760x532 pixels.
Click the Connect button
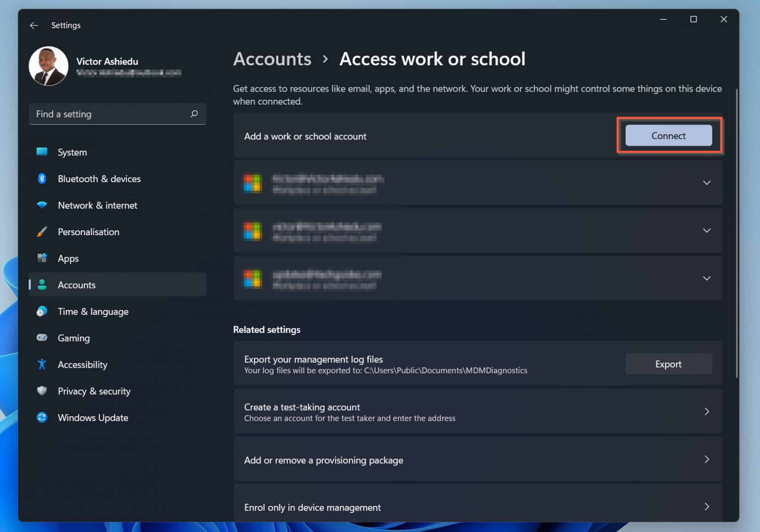coord(668,136)
